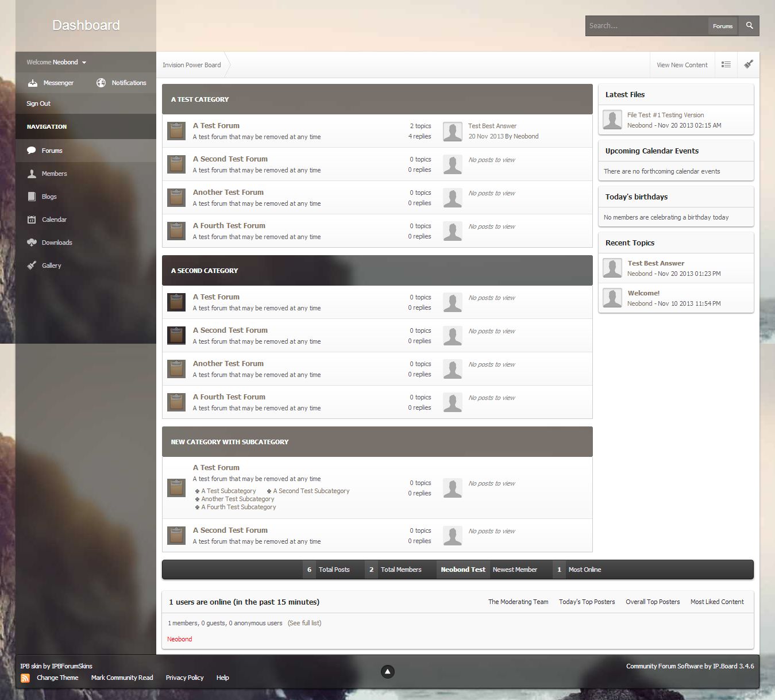Open the Forums search scope selector

[722, 26]
